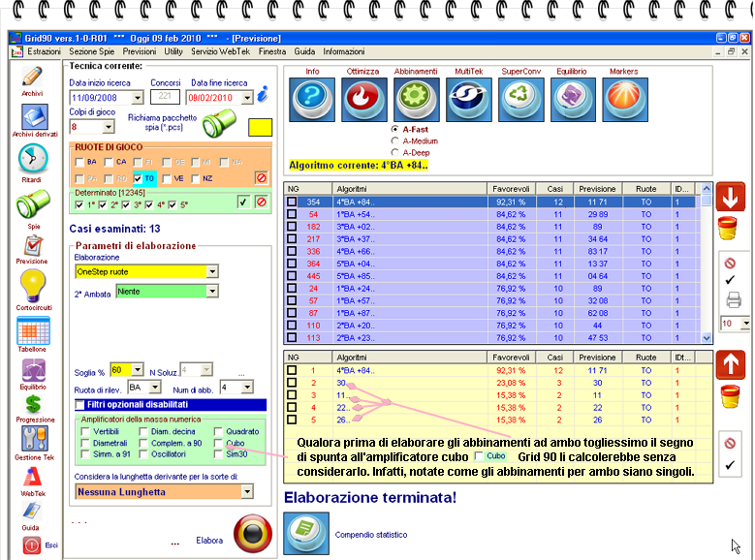Click Favorevoli column header in upper table
Image resolution: width=755 pixels, height=560 pixels.
coord(511,189)
